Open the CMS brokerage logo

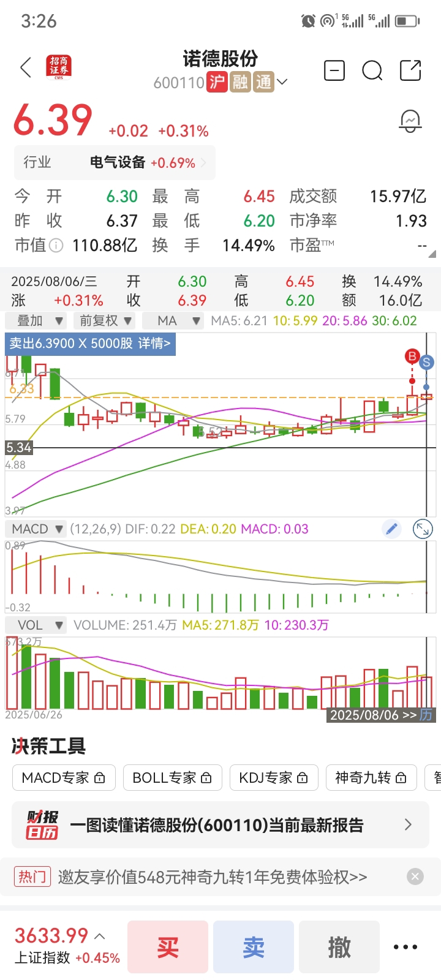59,67
